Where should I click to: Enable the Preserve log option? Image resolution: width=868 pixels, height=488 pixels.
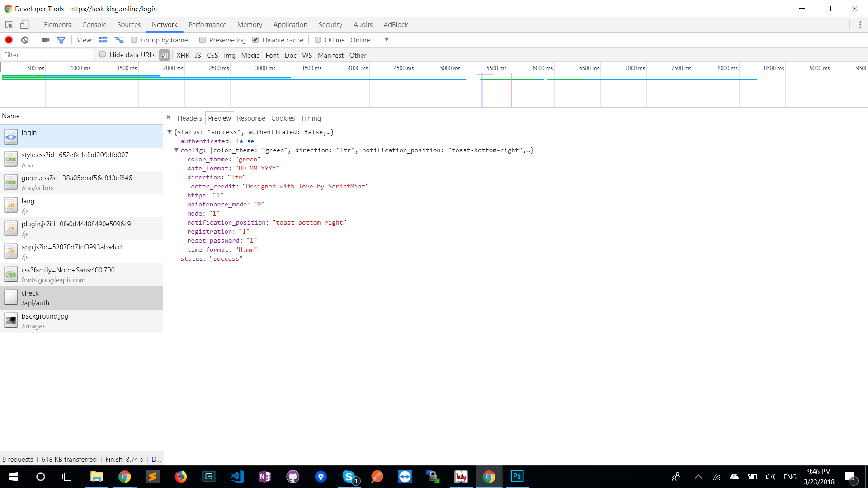coord(203,40)
